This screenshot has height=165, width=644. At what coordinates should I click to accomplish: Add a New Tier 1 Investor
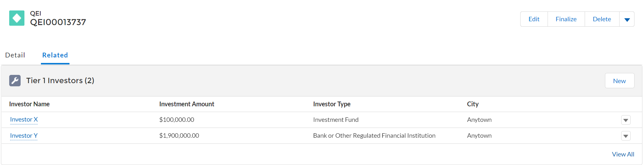point(619,81)
